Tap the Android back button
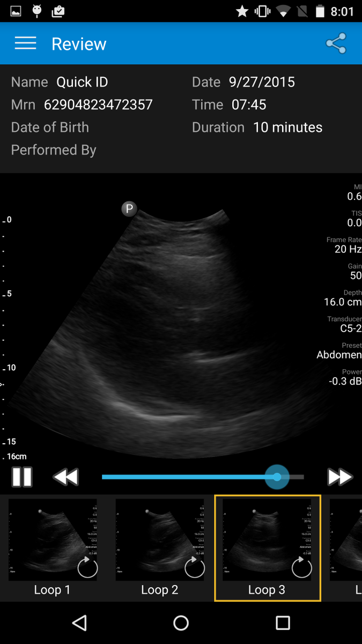This screenshot has height=644, width=362. pos(79,623)
